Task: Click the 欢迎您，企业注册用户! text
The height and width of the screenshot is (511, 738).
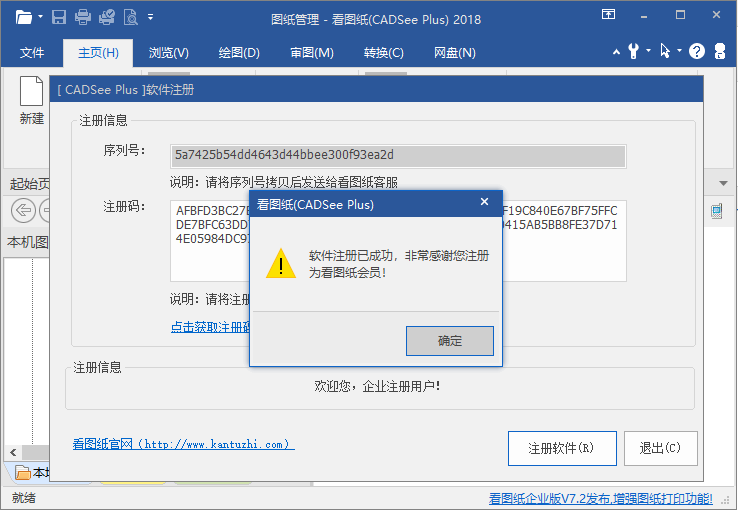Action: point(377,386)
